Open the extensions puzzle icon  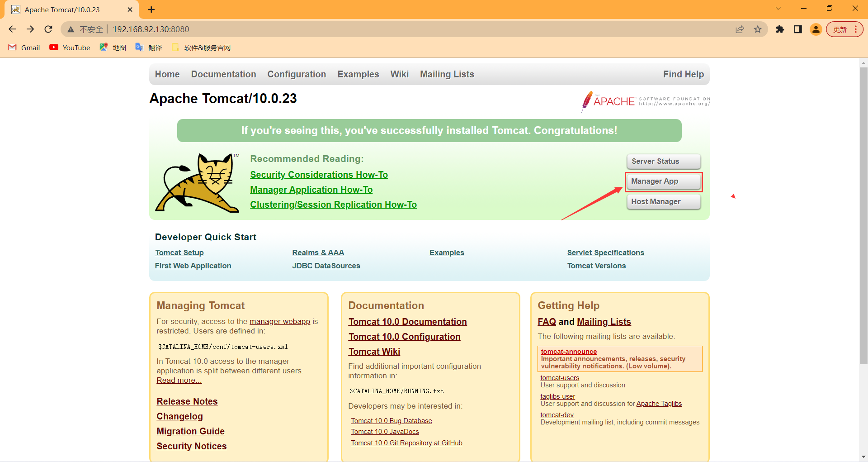(x=780, y=29)
